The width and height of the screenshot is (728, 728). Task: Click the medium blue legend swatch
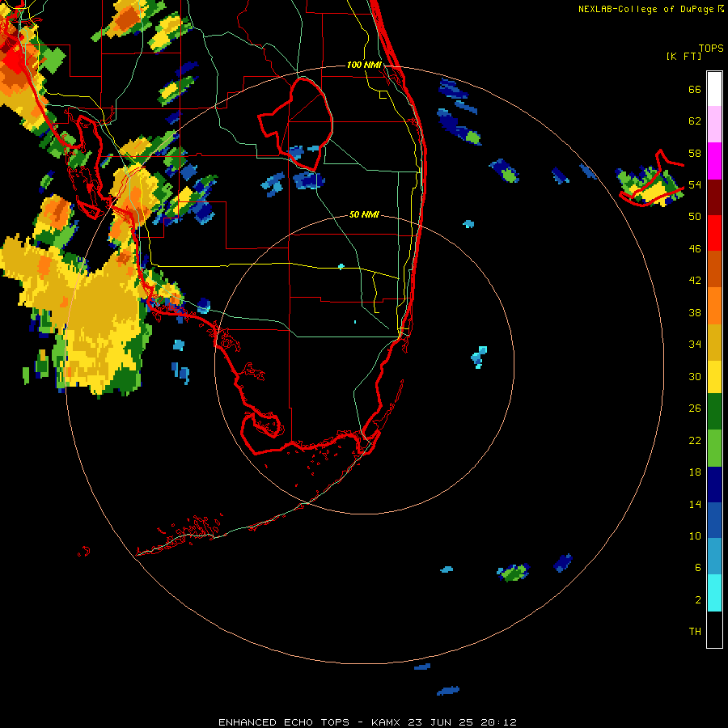714,520
